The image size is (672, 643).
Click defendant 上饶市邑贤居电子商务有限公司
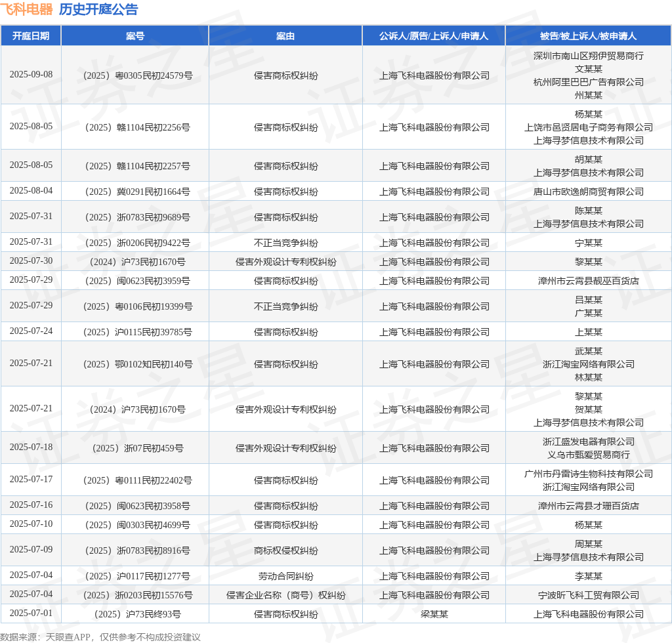point(589,128)
